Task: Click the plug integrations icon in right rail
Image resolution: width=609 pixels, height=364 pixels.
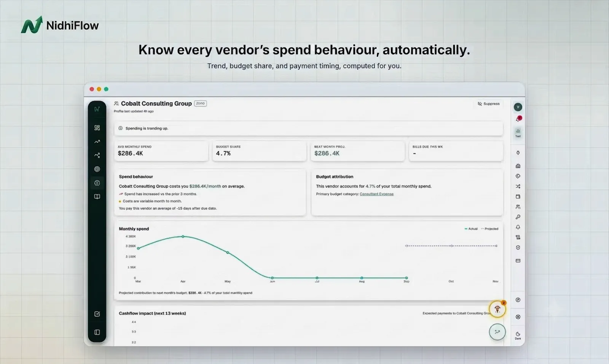Action: 518,153
